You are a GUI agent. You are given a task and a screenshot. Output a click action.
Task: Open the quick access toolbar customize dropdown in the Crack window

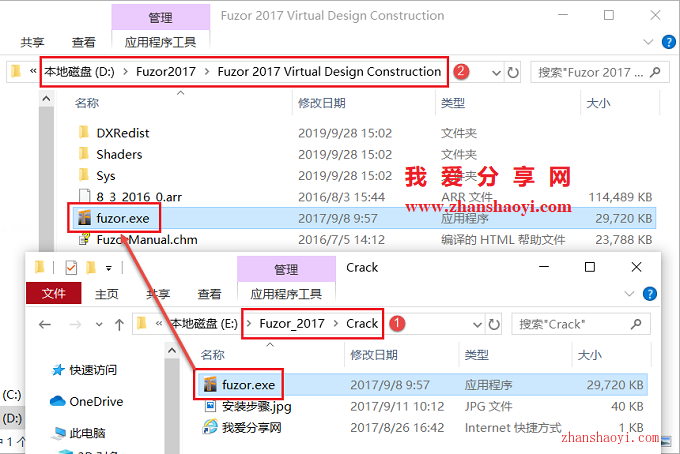(x=109, y=268)
